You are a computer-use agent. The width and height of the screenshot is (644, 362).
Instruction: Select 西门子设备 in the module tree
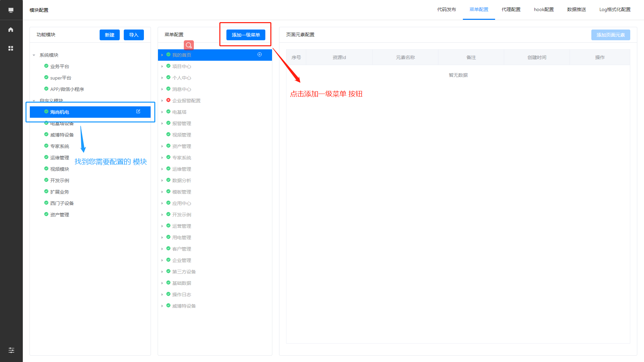tap(62, 203)
